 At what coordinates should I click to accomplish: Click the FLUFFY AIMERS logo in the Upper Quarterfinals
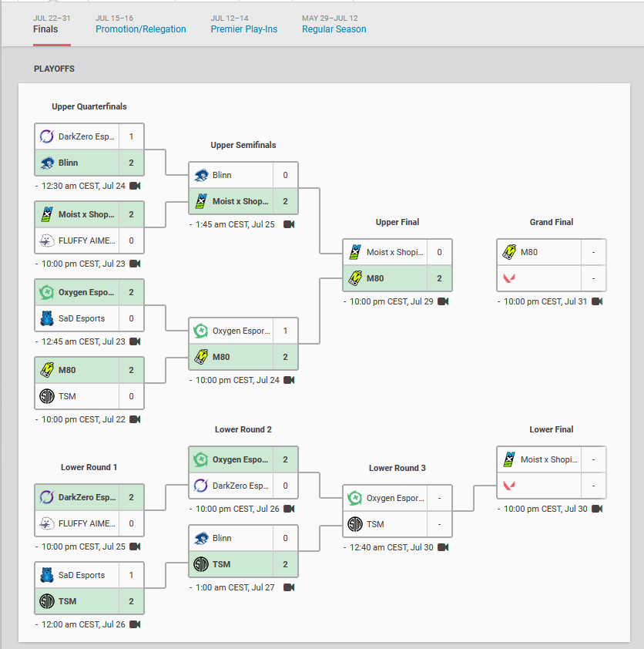click(47, 240)
